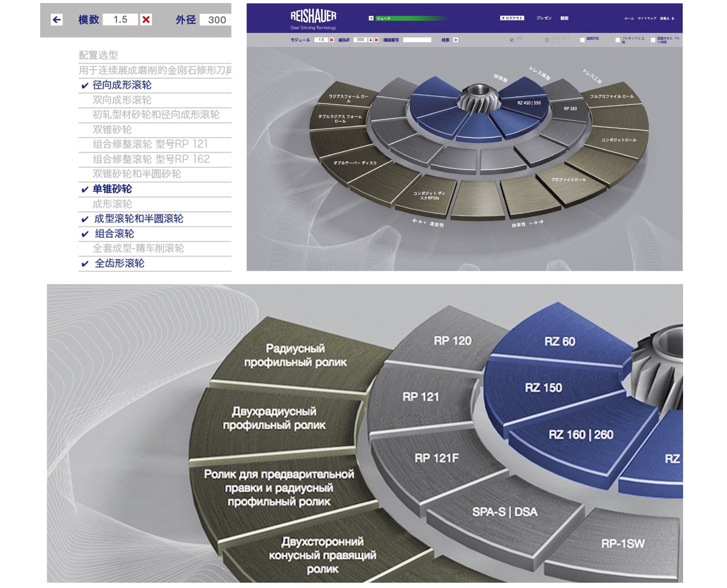
Task: Enable the 短縮されたドレス時間 checkbox
Action: click(653, 40)
